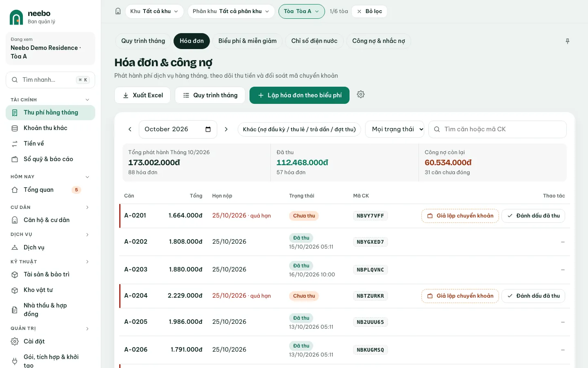Open invoice settings gear icon
The width and height of the screenshot is (588, 368).
point(361,94)
